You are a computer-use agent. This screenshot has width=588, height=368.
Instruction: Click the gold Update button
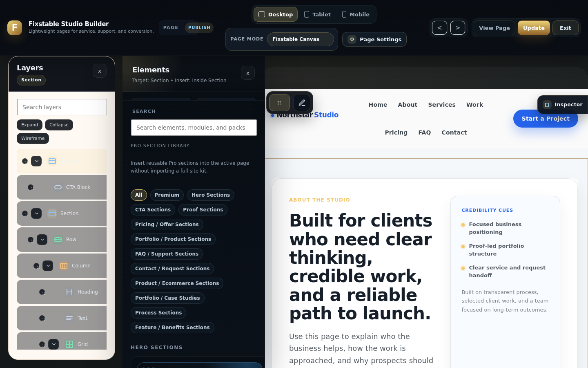[534, 28]
